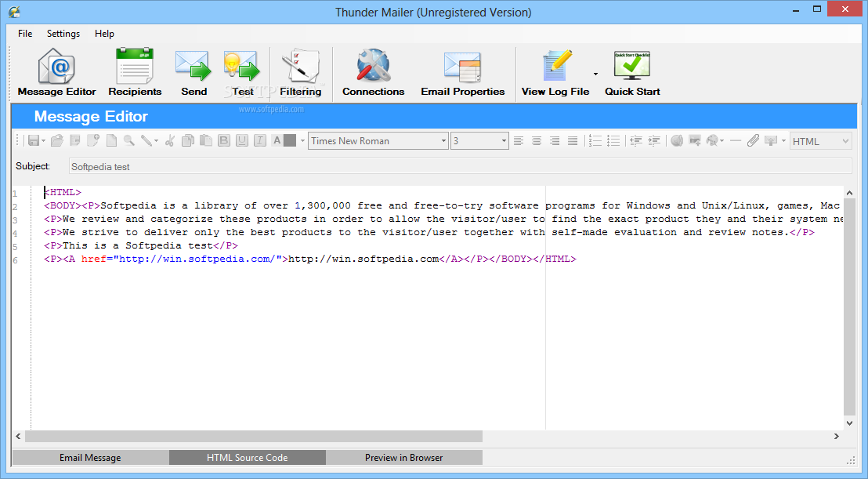Image resolution: width=868 pixels, height=479 pixels.
Task: Click the magnifier find icon
Action: (129, 140)
